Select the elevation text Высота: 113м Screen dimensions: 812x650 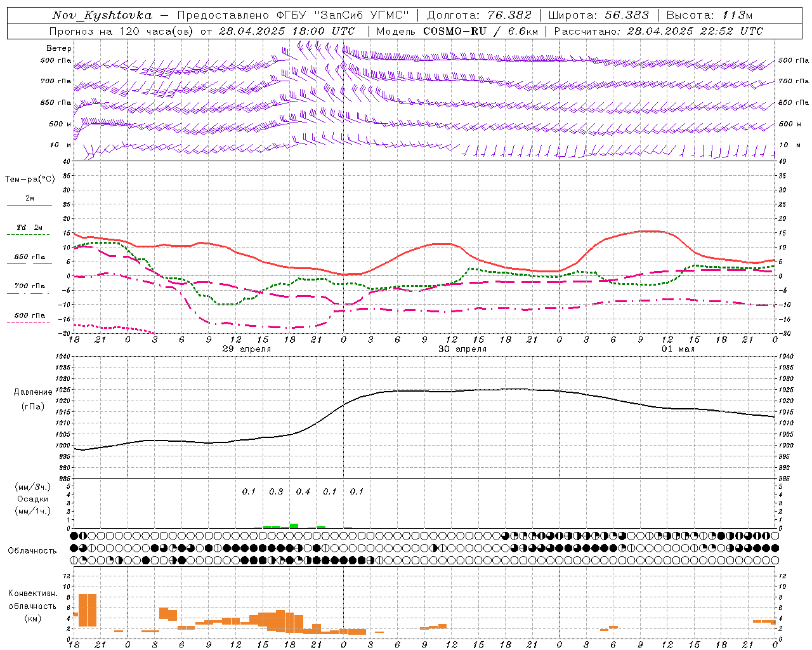click(x=709, y=15)
